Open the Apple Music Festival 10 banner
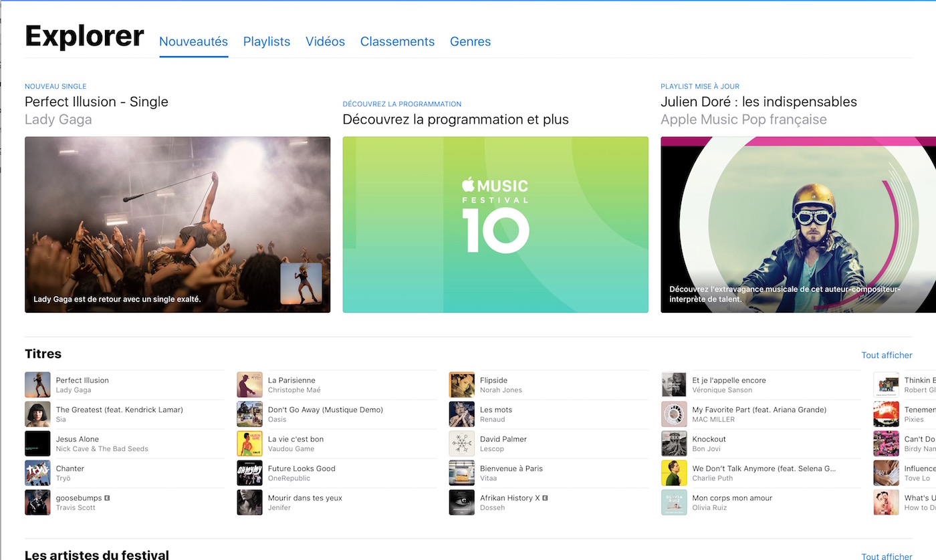 [x=495, y=225]
